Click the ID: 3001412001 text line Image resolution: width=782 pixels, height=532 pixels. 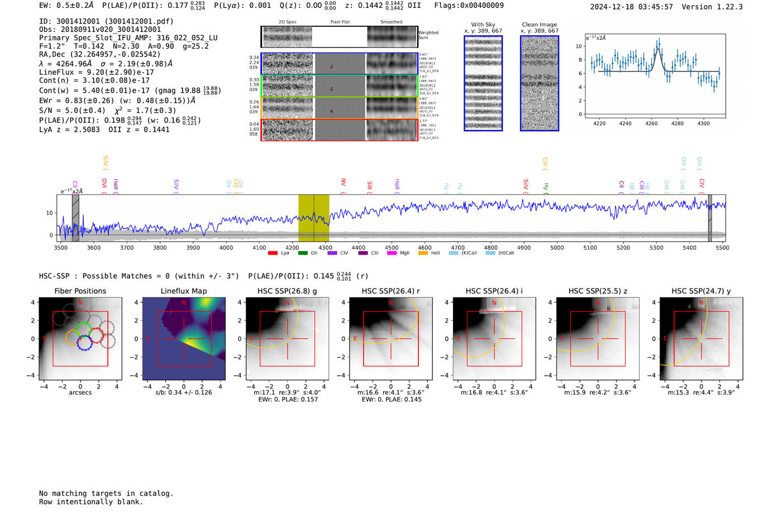[x=106, y=21]
